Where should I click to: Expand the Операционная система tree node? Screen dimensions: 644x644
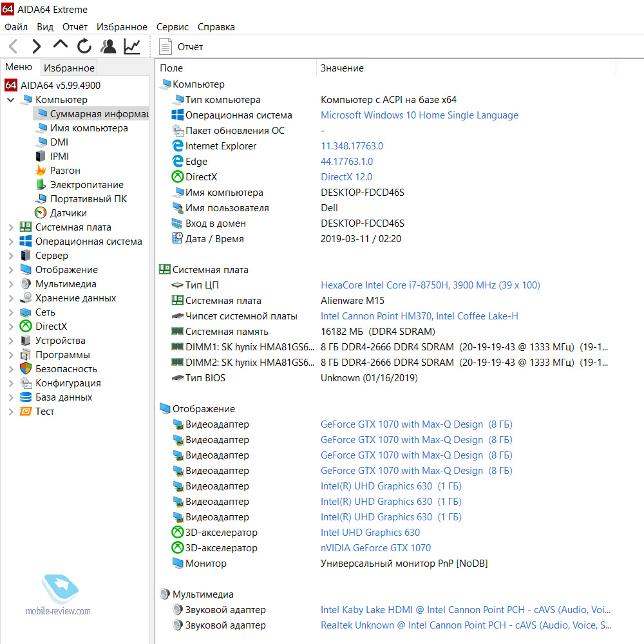point(11,241)
